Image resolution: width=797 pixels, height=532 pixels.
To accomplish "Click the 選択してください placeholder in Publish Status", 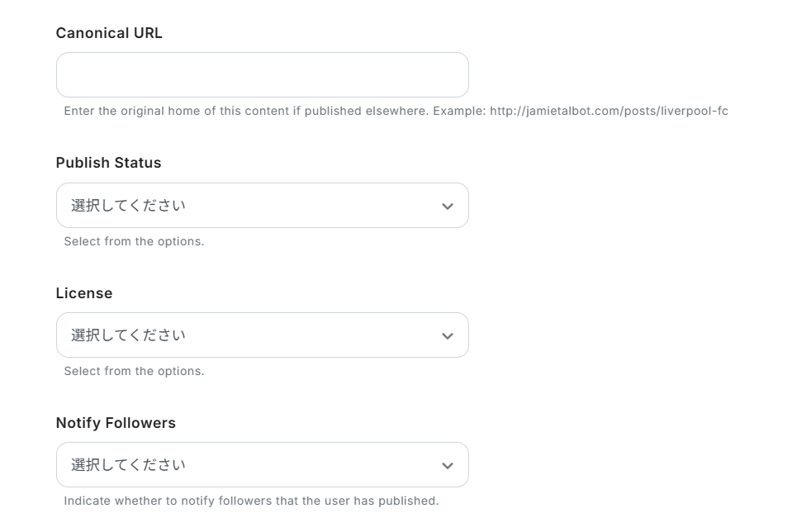I will 128,206.
